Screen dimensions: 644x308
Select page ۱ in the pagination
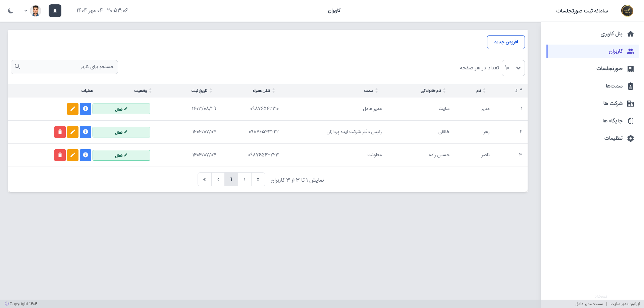(x=231, y=179)
